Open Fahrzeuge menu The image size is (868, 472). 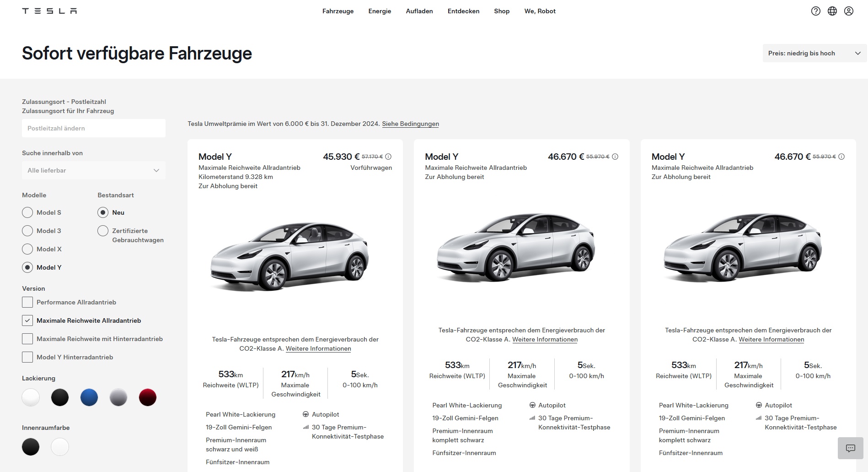coord(338,11)
